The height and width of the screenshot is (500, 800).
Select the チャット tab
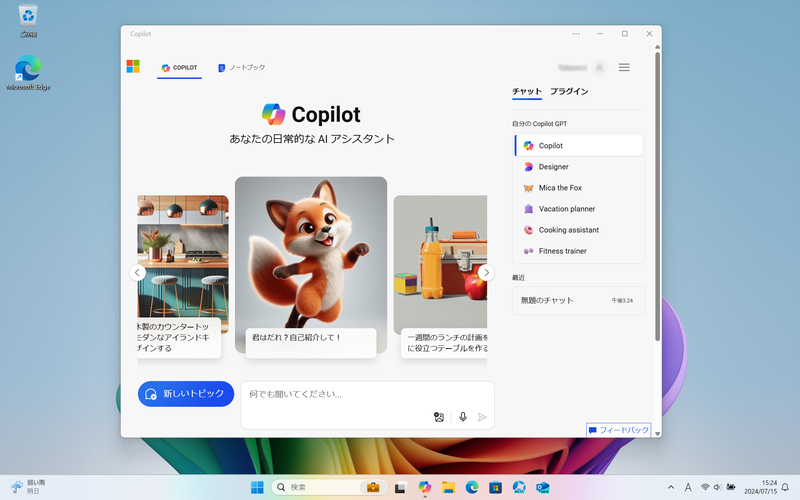pos(527,91)
